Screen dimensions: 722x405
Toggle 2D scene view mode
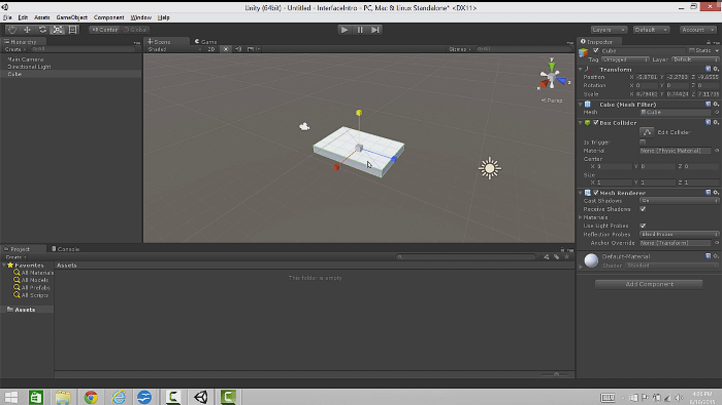(211, 49)
